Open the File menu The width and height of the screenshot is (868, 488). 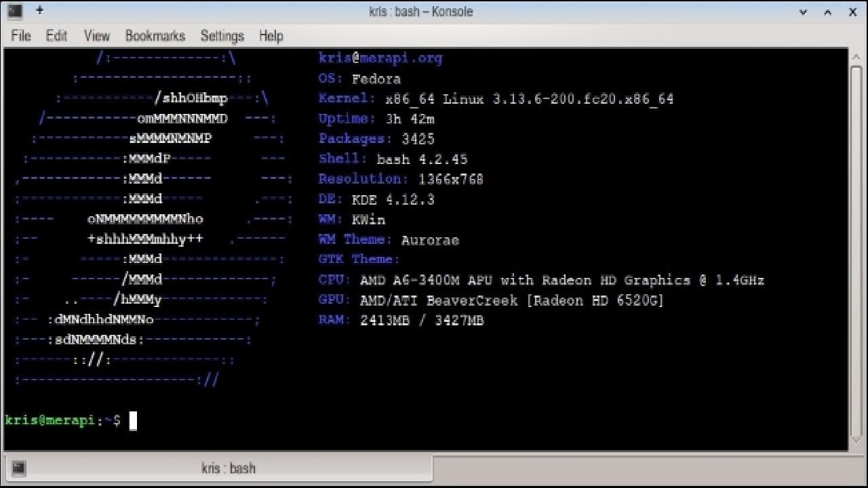click(x=21, y=36)
